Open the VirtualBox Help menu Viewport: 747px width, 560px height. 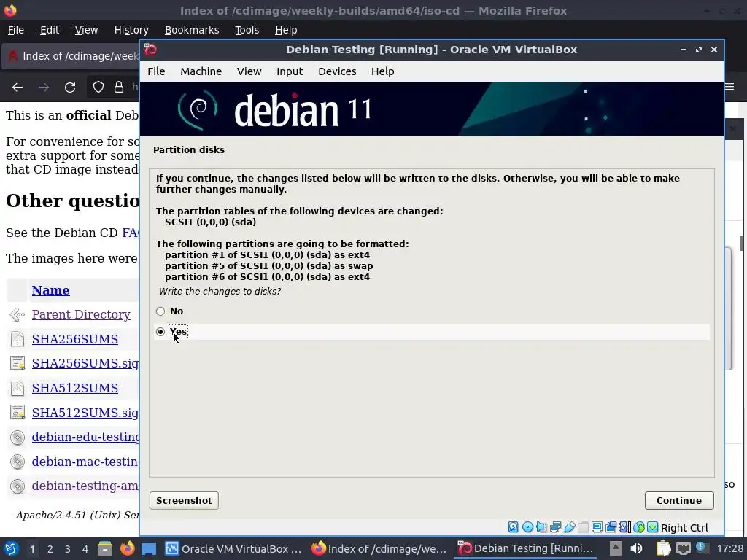(382, 71)
